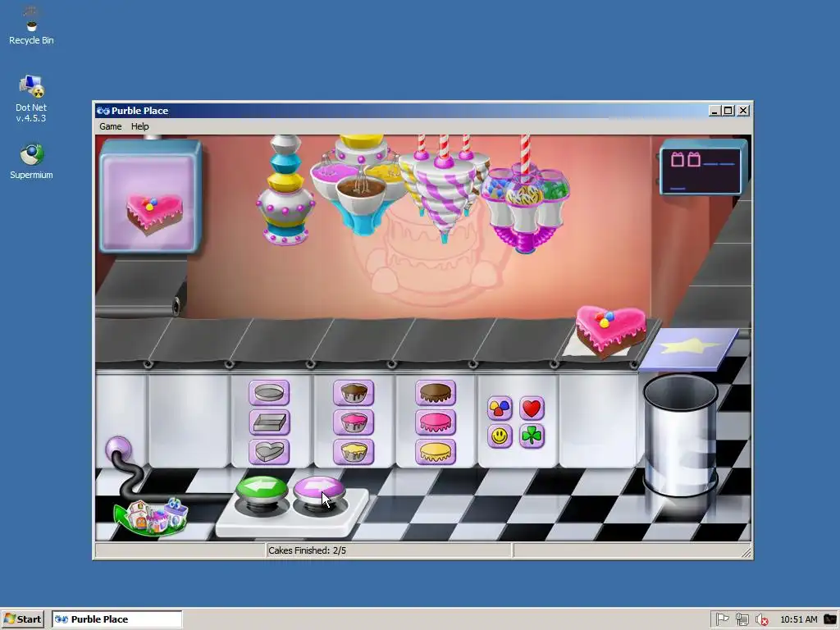Pick the pink icing button
The height and width of the screenshot is (630, 840).
point(436,422)
